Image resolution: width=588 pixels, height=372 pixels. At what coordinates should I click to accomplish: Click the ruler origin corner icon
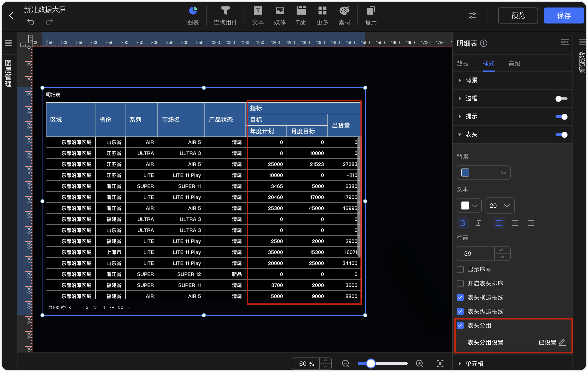(26, 41)
